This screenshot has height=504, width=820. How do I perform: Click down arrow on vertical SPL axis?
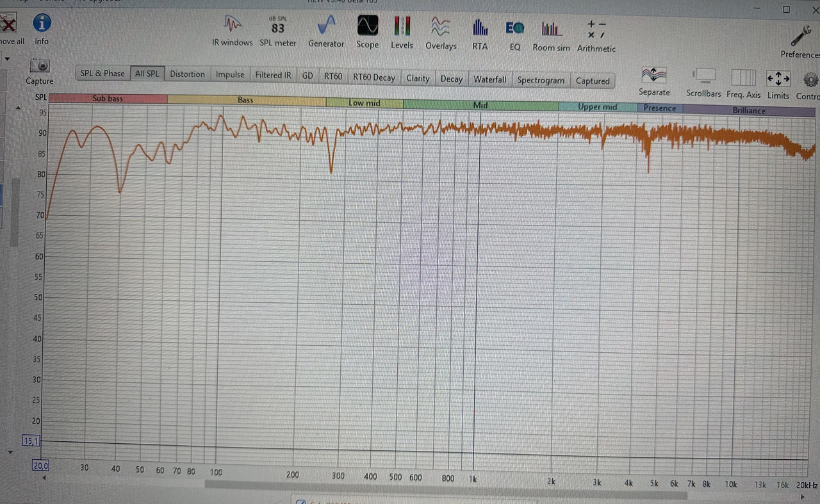(10, 452)
